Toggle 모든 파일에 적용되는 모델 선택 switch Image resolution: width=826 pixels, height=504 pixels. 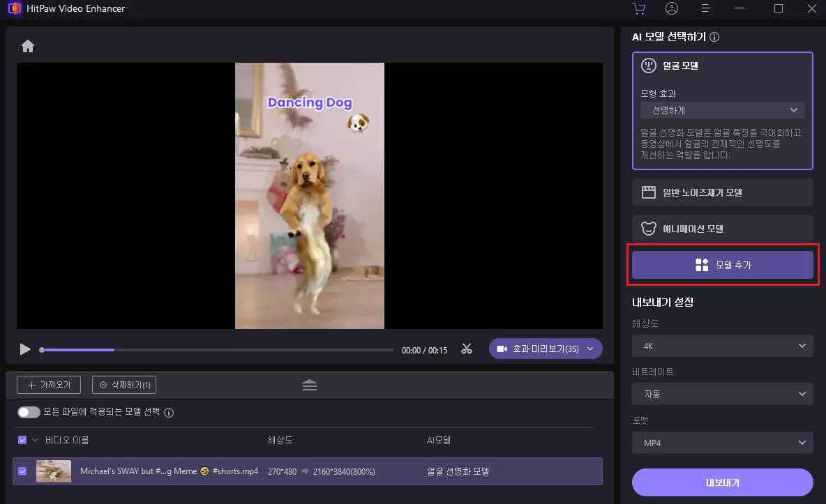point(29,412)
